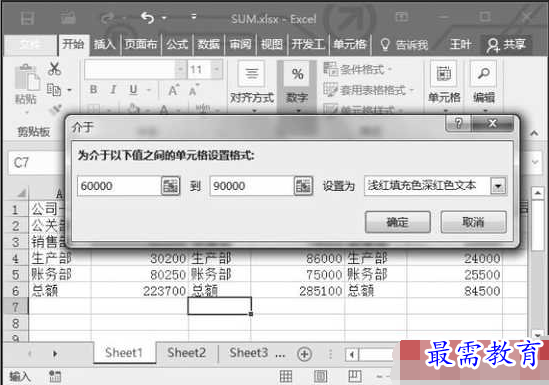Open the 单元格 cells group
Image resolution: width=549 pixels, height=385 pixels.
(444, 86)
